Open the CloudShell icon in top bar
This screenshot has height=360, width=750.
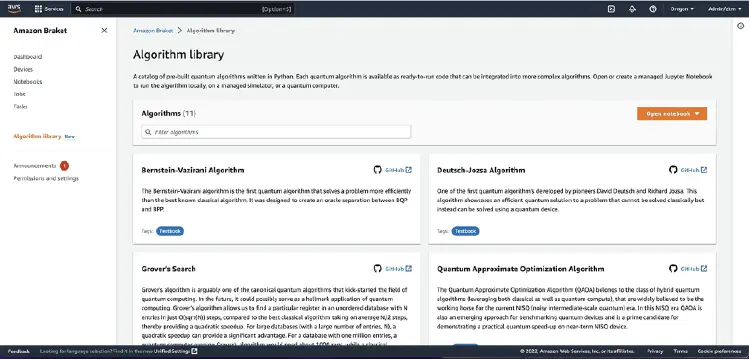click(611, 9)
